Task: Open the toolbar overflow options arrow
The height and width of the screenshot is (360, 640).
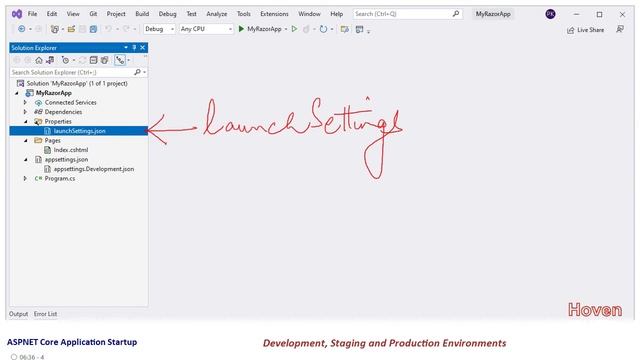Action: [x=369, y=31]
